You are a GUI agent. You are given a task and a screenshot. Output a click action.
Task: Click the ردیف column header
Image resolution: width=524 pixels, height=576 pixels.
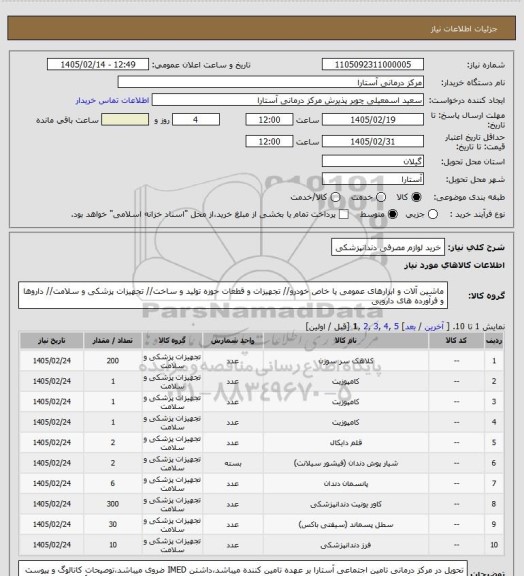(x=494, y=341)
